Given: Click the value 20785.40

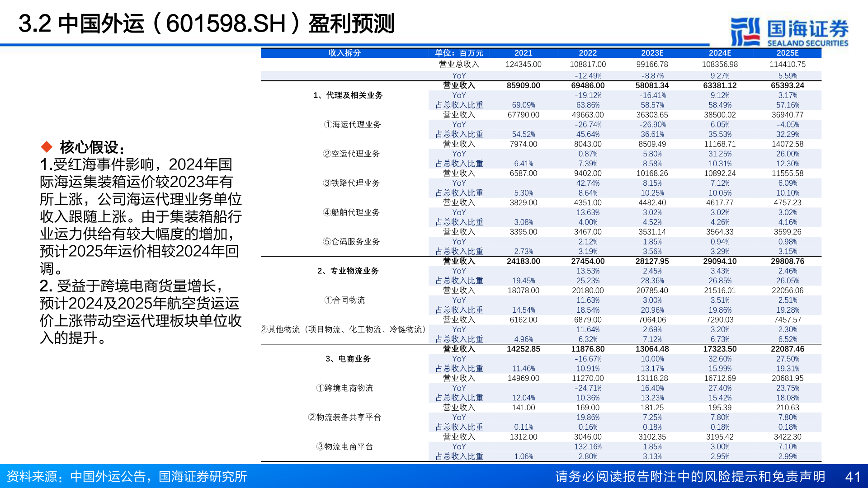Looking at the screenshot, I should pyautogui.click(x=652, y=291).
